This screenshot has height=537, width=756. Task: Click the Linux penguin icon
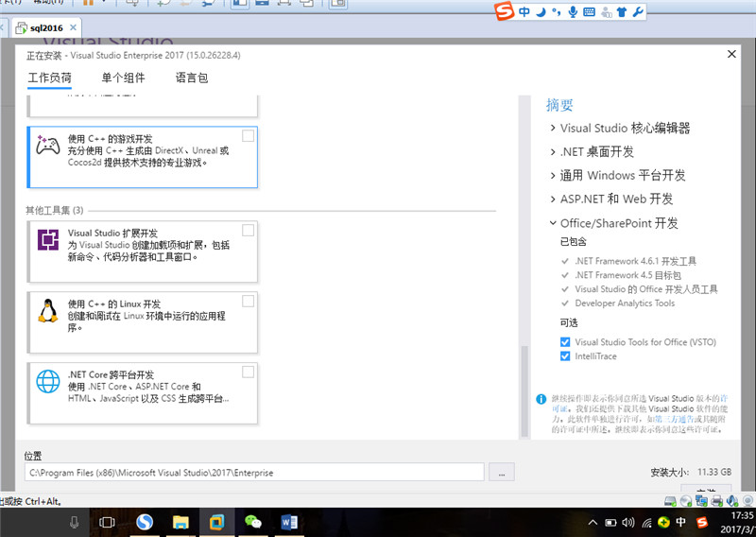[48, 310]
